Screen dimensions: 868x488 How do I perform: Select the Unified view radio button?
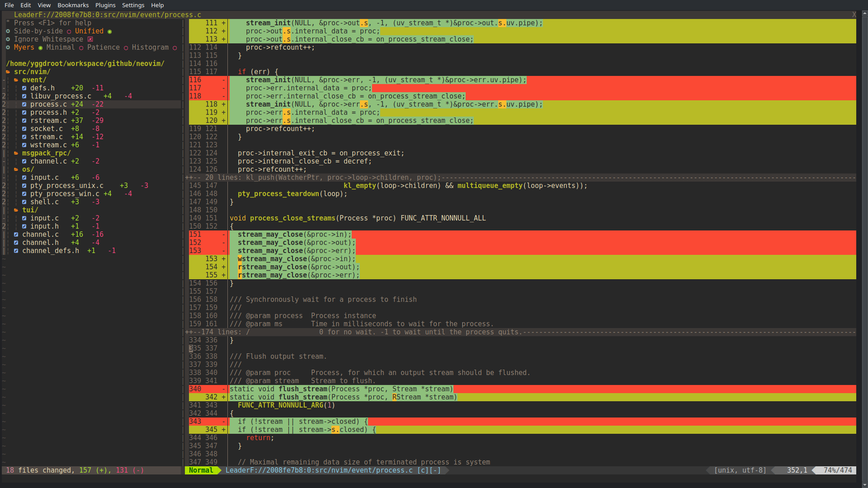tap(110, 31)
